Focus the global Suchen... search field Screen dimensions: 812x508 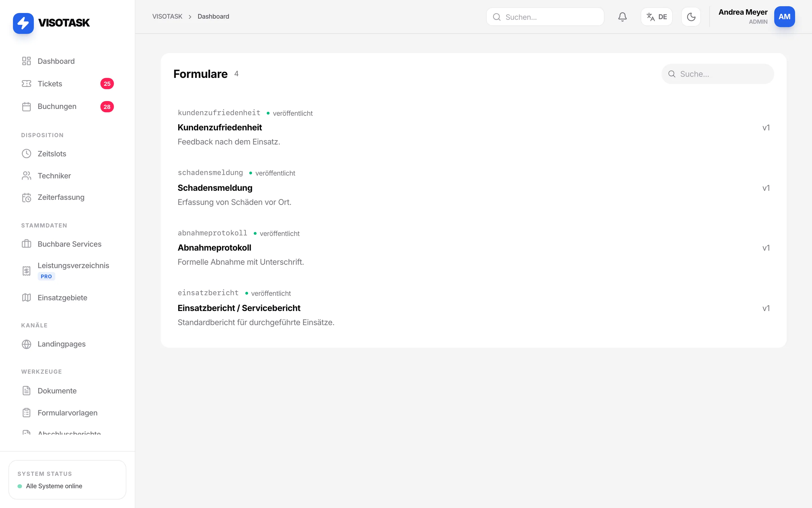tap(545, 17)
